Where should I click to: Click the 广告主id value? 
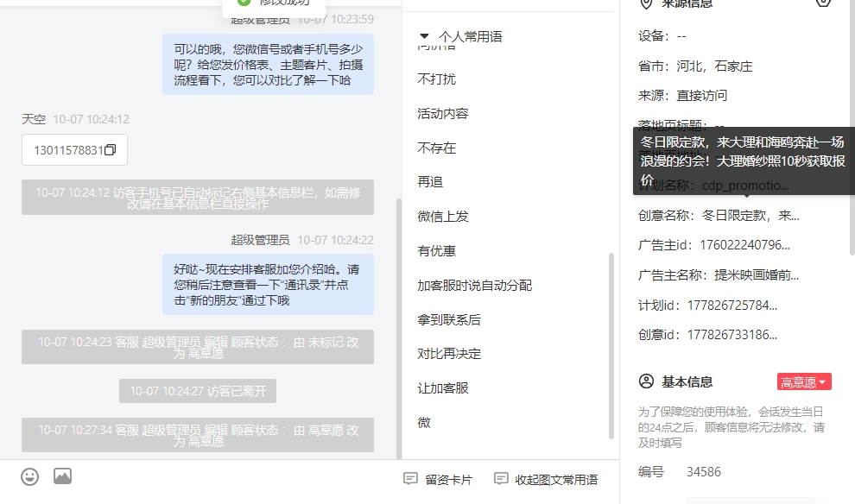744,245
